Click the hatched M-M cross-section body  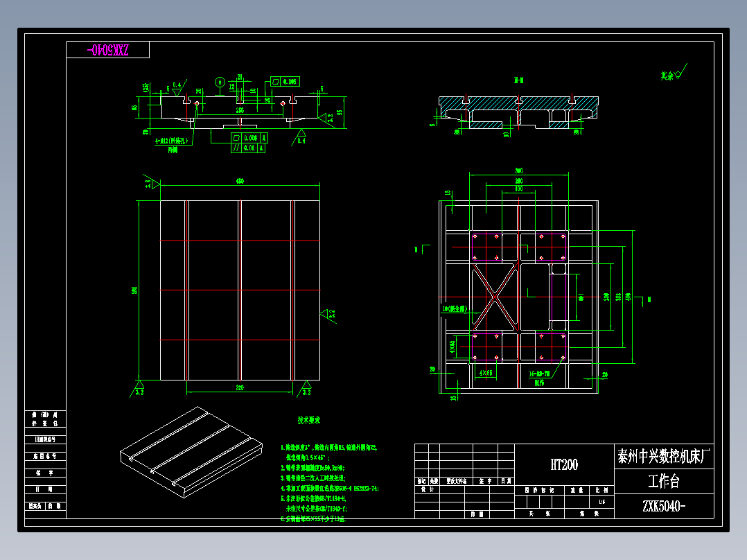518,112
